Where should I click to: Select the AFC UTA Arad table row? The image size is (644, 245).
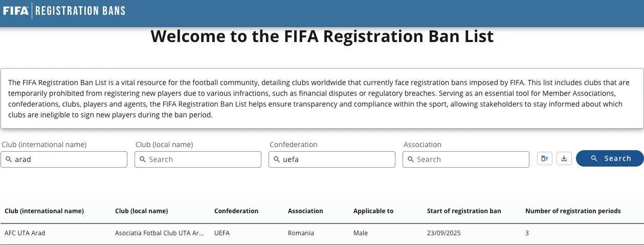[322, 233]
